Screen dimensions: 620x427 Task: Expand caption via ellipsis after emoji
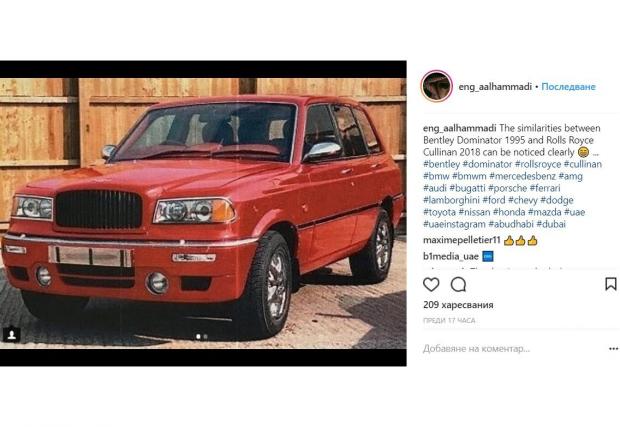point(595,153)
